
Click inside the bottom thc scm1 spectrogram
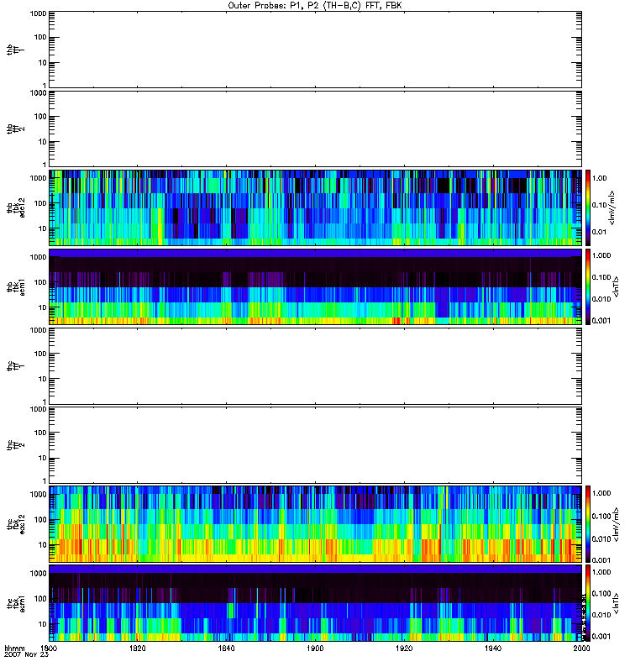point(315,603)
